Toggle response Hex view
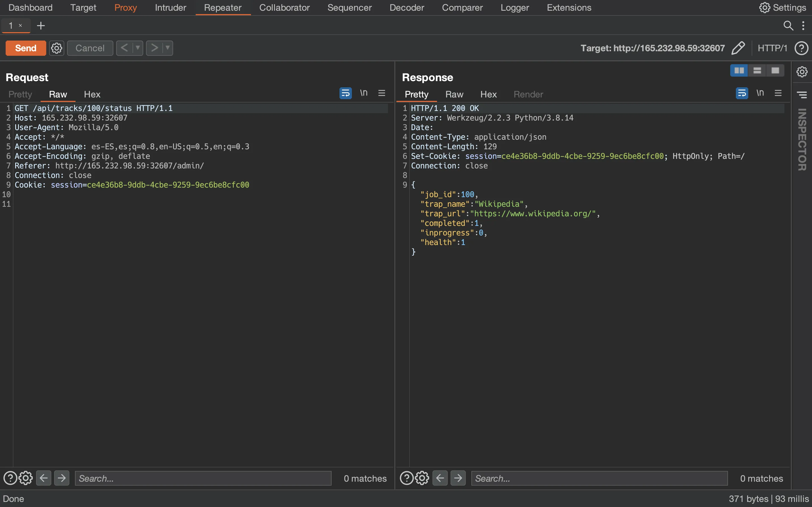The width and height of the screenshot is (812, 507). coord(488,94)
